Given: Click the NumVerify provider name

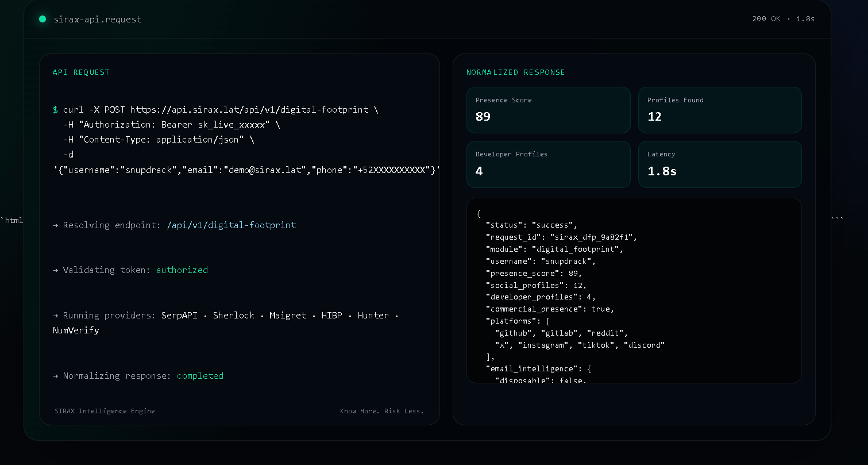Looking at the screenshot, I should point(76,331).
